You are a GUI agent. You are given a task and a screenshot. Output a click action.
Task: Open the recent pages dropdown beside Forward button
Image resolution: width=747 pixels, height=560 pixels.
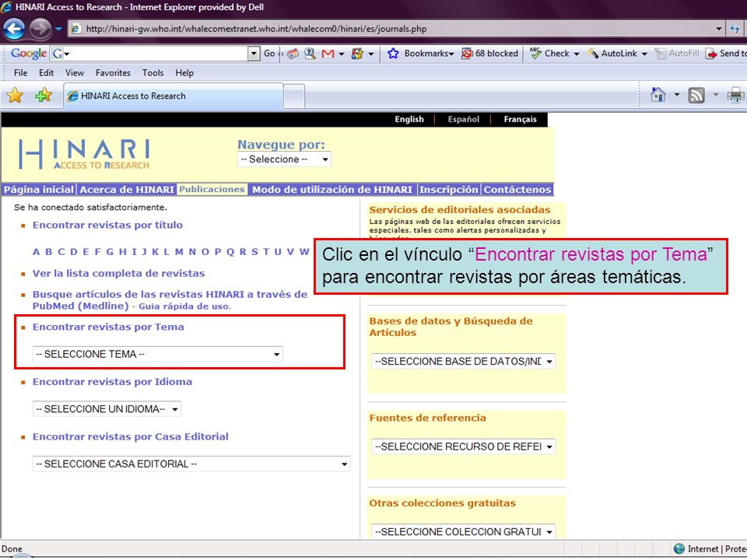point(58,29)
